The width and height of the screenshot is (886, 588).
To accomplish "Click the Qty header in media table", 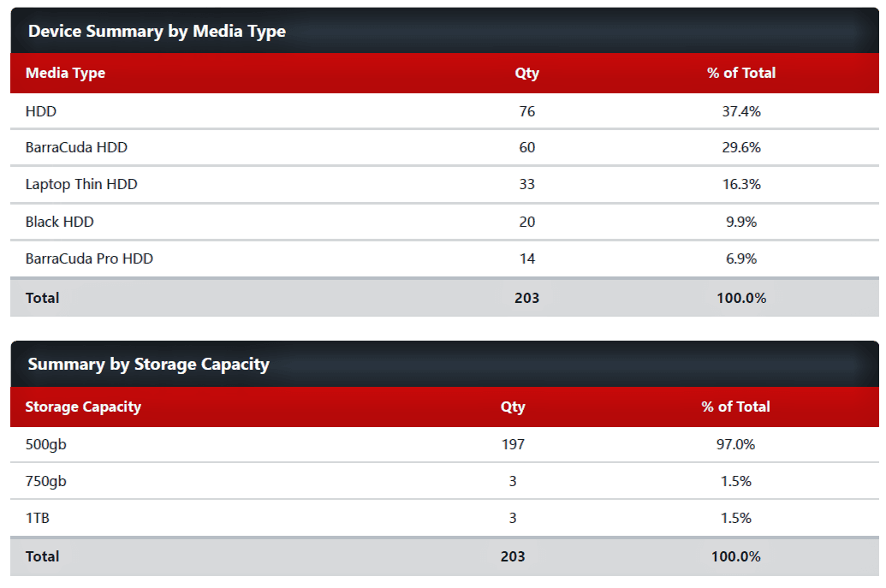I will (x=526, y=73).
